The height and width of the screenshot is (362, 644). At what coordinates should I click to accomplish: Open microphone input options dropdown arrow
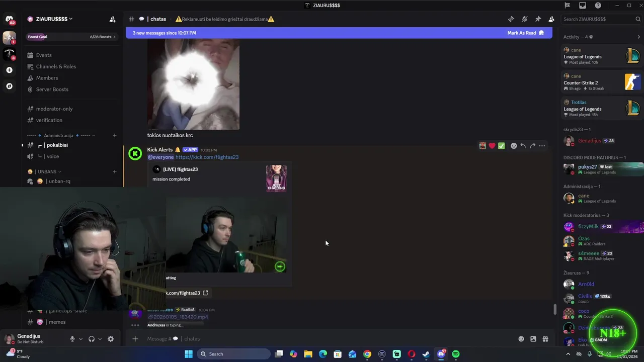tap(80, 339)
